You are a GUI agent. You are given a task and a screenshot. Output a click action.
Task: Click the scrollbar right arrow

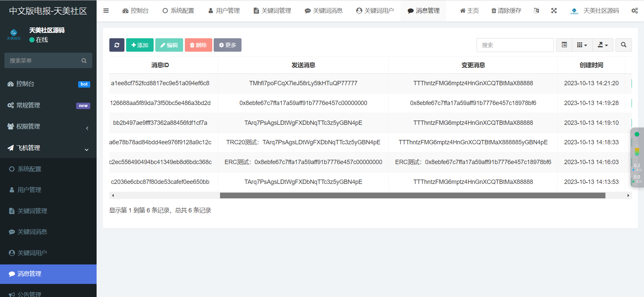[x=628, y=195]
